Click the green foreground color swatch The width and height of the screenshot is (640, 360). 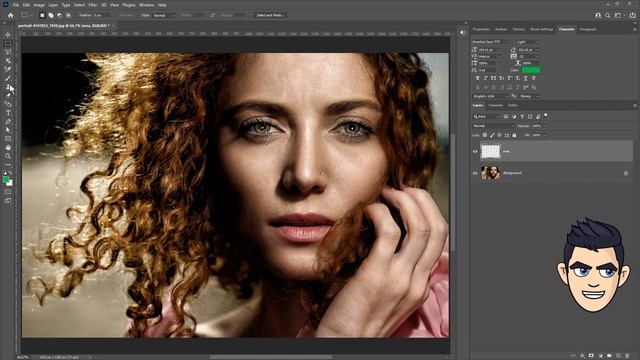(x=6, y=180)
